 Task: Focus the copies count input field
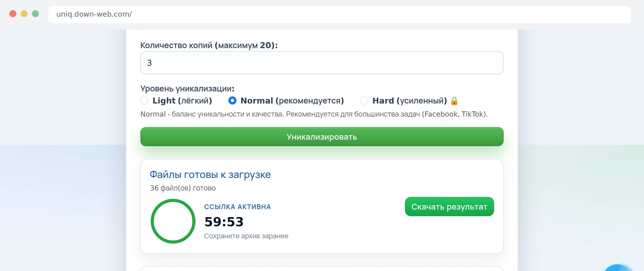[322, 63]
